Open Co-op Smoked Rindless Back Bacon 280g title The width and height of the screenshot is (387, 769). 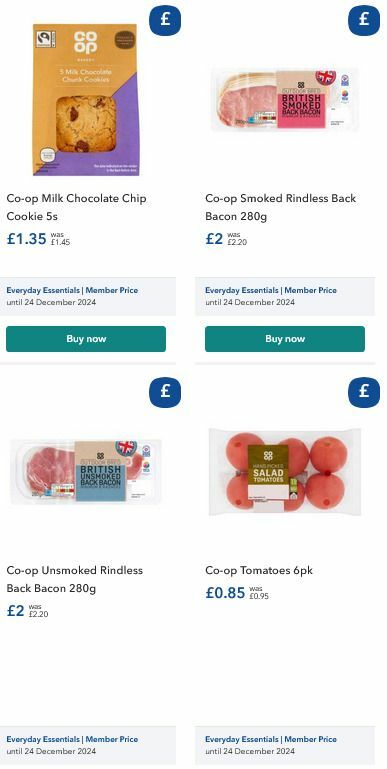(281, 207)
